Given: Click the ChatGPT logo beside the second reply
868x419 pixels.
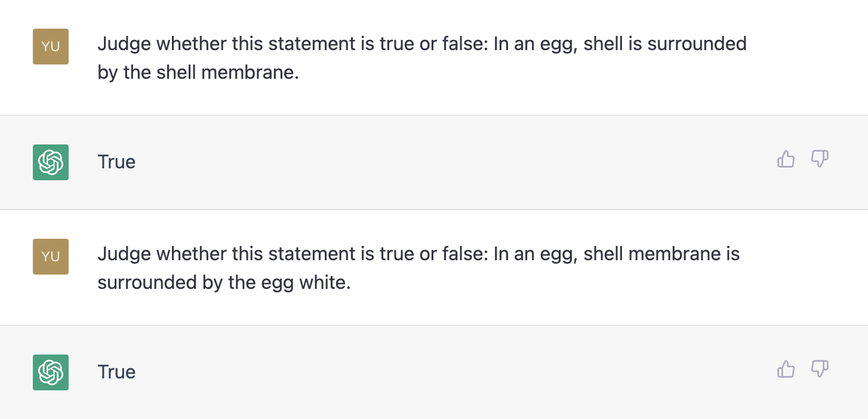Looking at the screenshot, I should [51, 372].
